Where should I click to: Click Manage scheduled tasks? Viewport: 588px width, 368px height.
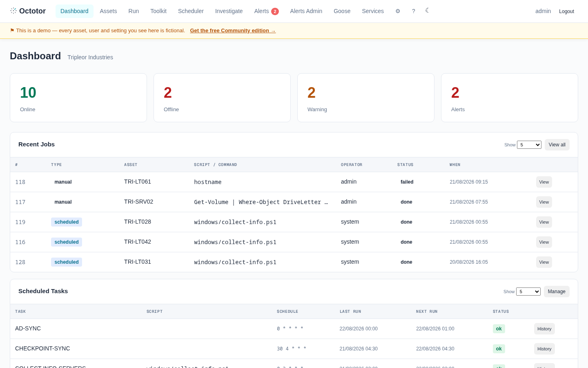tap(557, 292)
